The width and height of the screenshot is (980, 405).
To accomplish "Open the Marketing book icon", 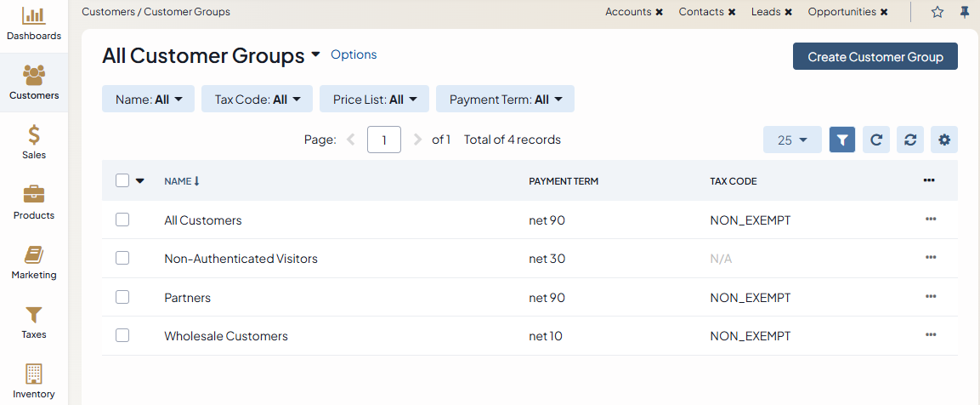I will tap(34, 254).
